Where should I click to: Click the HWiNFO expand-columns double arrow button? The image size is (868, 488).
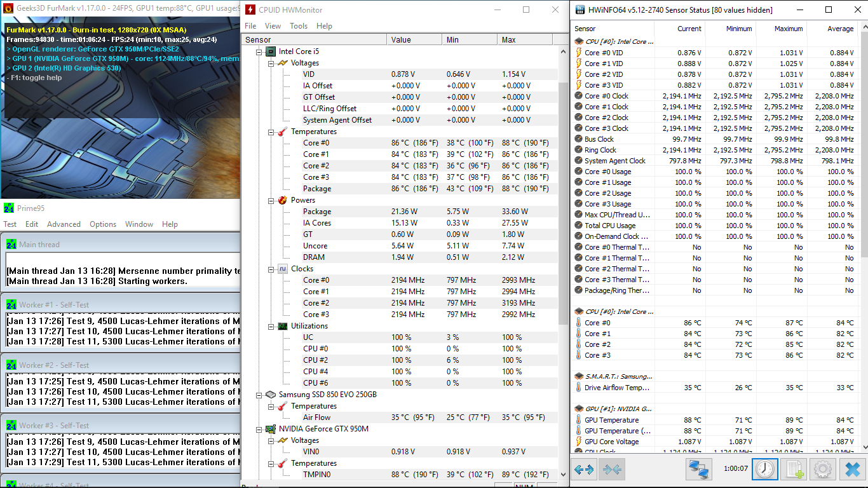pos(584,470)
